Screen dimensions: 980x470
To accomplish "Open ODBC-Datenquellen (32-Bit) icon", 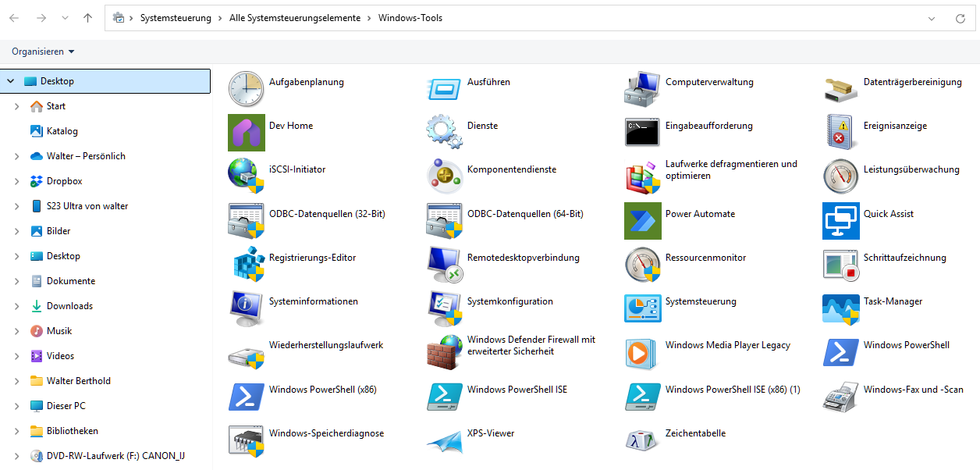I will coord(247,221).
